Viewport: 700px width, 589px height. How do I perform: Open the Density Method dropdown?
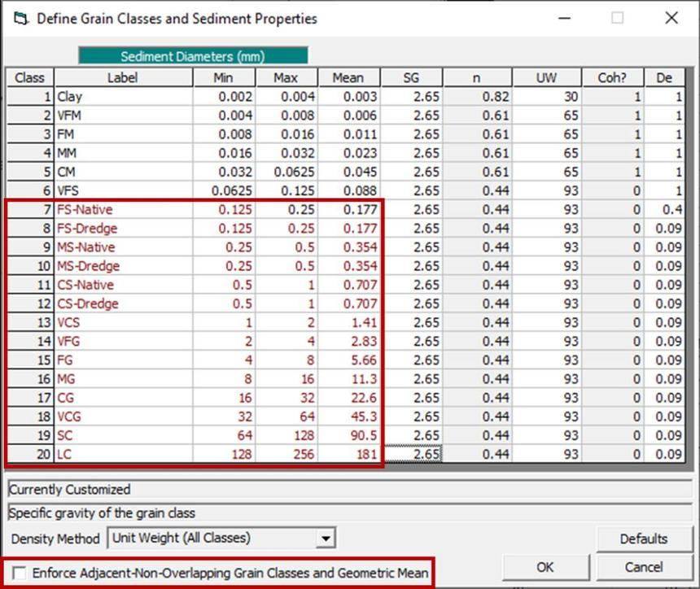pos(326,538)
